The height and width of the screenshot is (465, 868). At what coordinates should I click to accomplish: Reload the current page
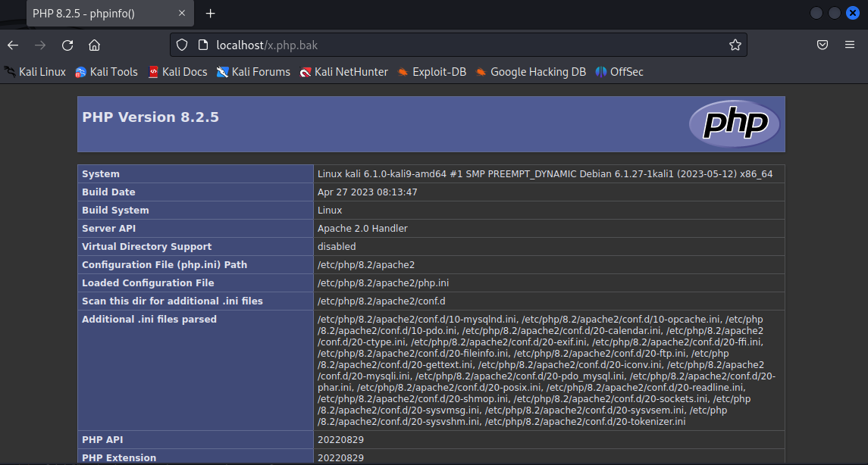coord(67,45)
